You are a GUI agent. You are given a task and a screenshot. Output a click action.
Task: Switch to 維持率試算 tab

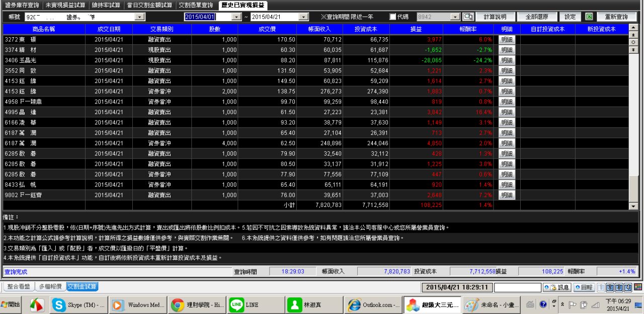click(x=106, y=5)
